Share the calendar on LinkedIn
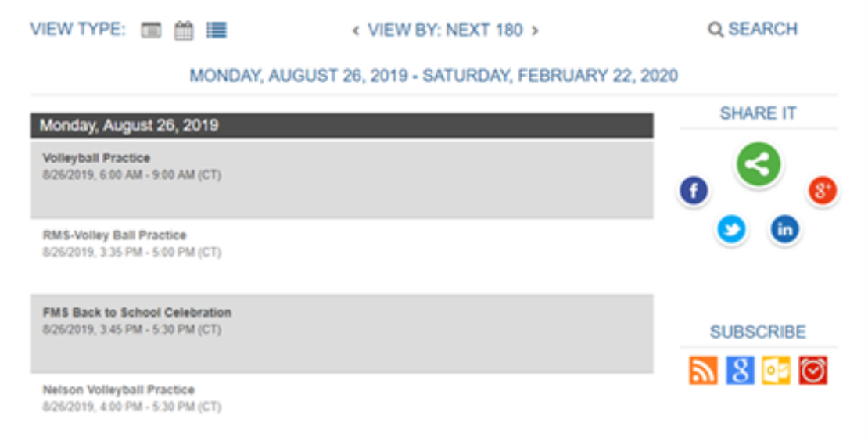The height and width of the screenshot is (445, 868). coord(784,229)
